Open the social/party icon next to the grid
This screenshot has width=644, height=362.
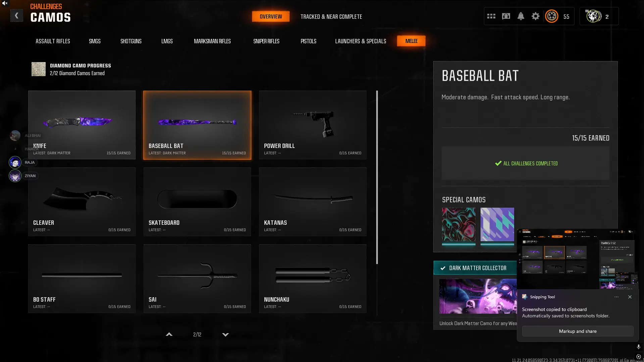(506, 16)
